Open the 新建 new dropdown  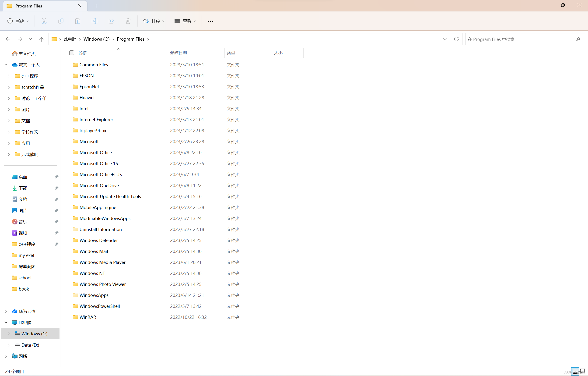[18, 21]
